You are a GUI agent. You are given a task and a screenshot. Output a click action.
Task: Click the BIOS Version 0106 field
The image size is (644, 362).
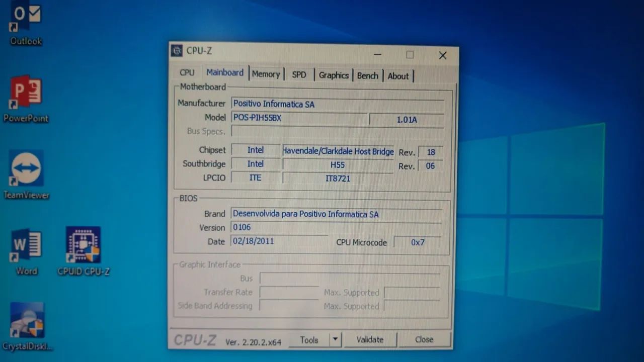click(336, 228)
